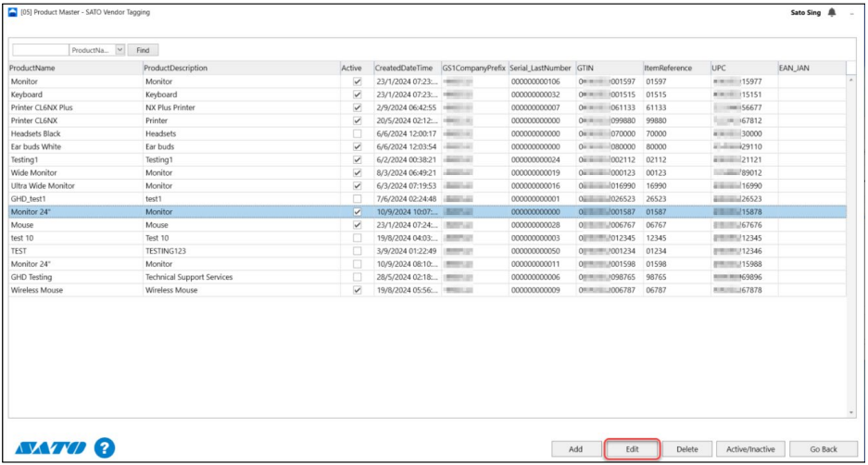This screenshot has height=465, width=868.
Task: Open the ProductName search field dropdown
Action: point(120,49)
